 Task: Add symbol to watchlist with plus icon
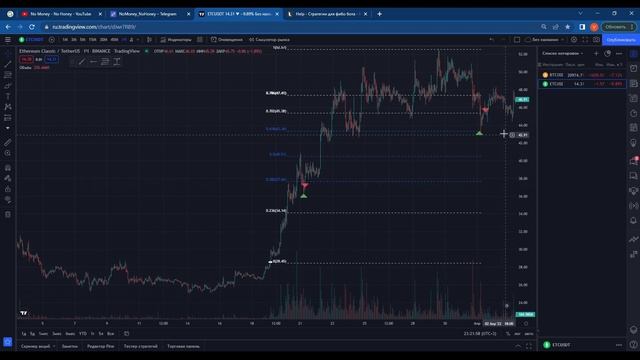coord(596,53)
